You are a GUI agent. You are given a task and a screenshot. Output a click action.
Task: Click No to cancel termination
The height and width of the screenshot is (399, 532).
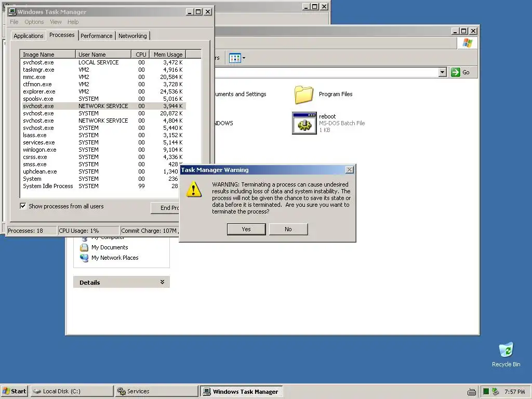click(288, 229)
